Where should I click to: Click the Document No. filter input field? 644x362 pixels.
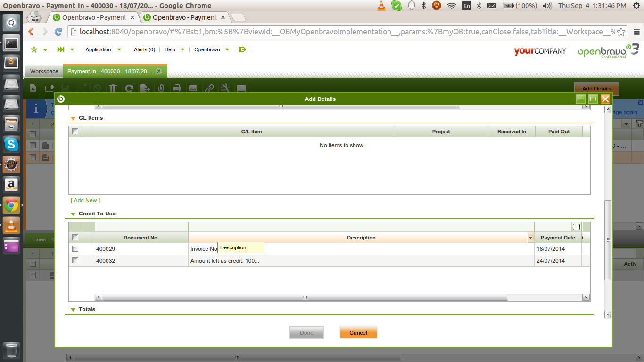pos(141,227)
